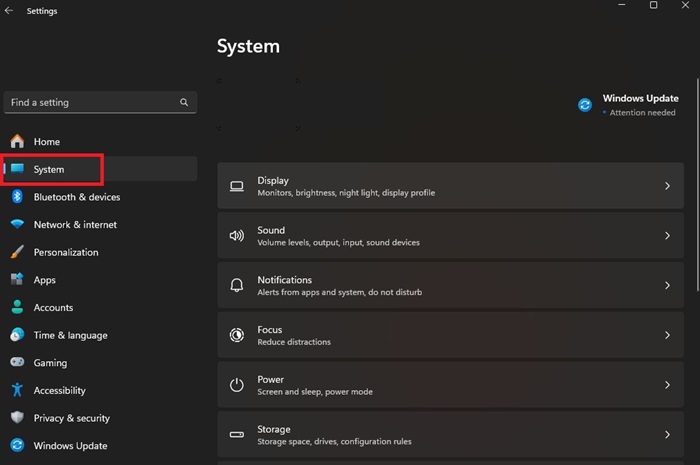The image size is (700, 465).
Task: Click the back arrow in Settings header
Action: [8, 11]
